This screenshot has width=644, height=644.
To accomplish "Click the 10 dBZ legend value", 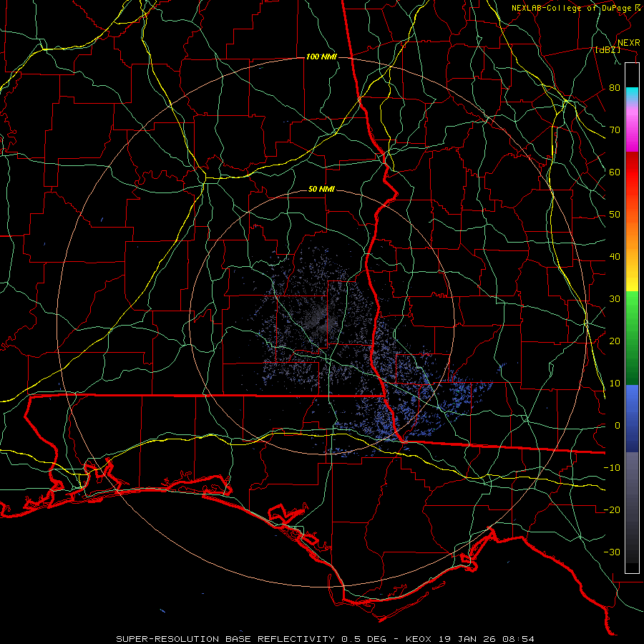I will pos(615,384).
